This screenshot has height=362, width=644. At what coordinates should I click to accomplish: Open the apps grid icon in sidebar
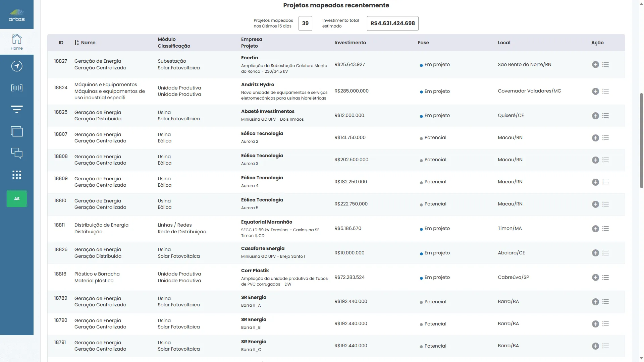[17, 175]
